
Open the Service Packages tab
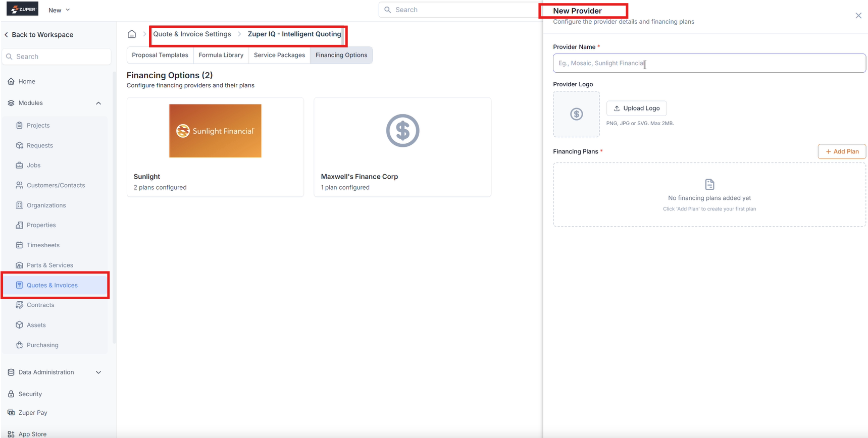(x=279, y=55)
